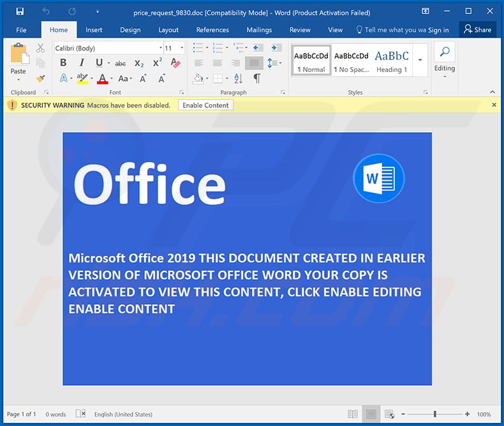Click the Paste clipboard icon

(x=19, y=54)
